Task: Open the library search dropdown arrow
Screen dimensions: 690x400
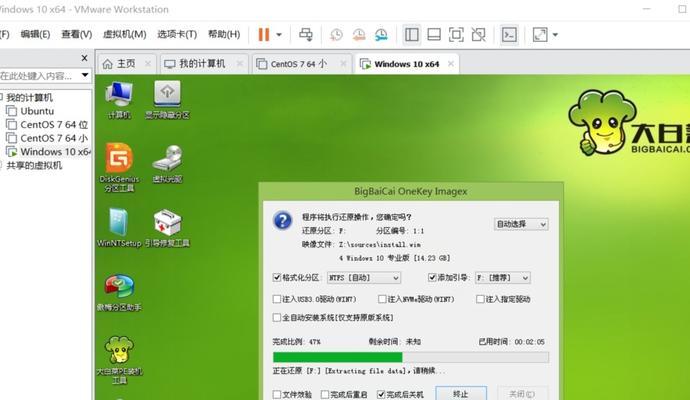Action: point(85,76)
